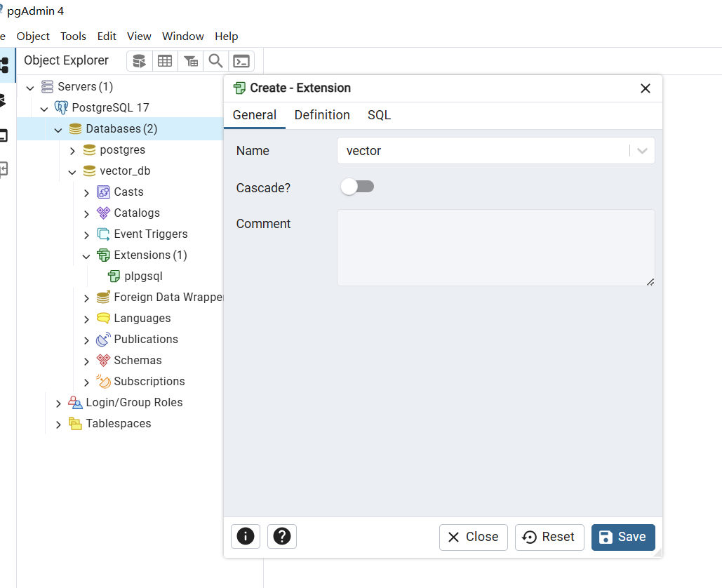Image resolution: width=722 pixels, height=588 pixels.
Task: Select the plpgsql extension label
Action: [x=143, y=276]
